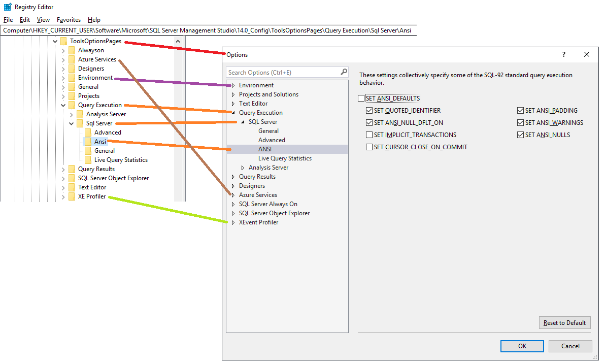The width and height of the screenshot is (605, 364).
Task: Uncheck SET ANSI_WARNINGS
Action: point(521,123)
